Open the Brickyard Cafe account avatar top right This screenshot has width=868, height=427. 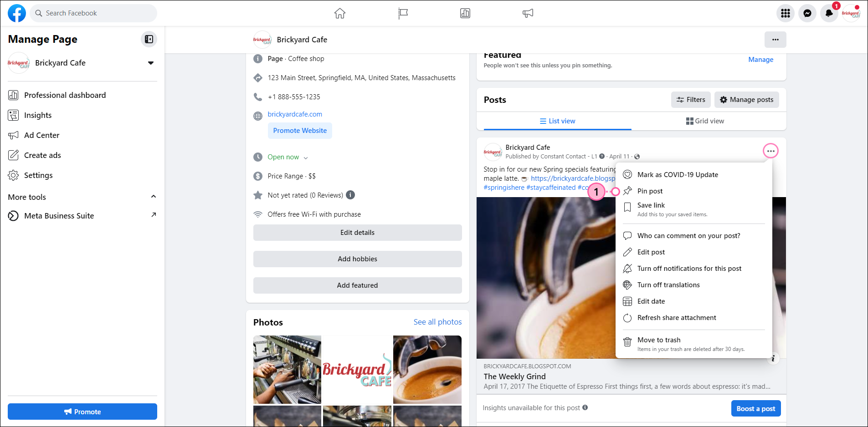pyautogui.click(x=851, y=13)
